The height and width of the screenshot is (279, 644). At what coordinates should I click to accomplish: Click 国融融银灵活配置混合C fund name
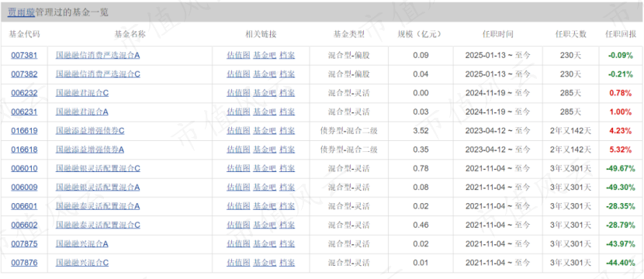click(98, 169)
